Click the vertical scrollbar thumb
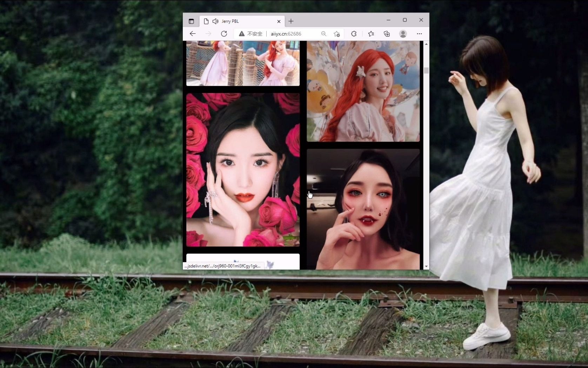 (426, 71)
